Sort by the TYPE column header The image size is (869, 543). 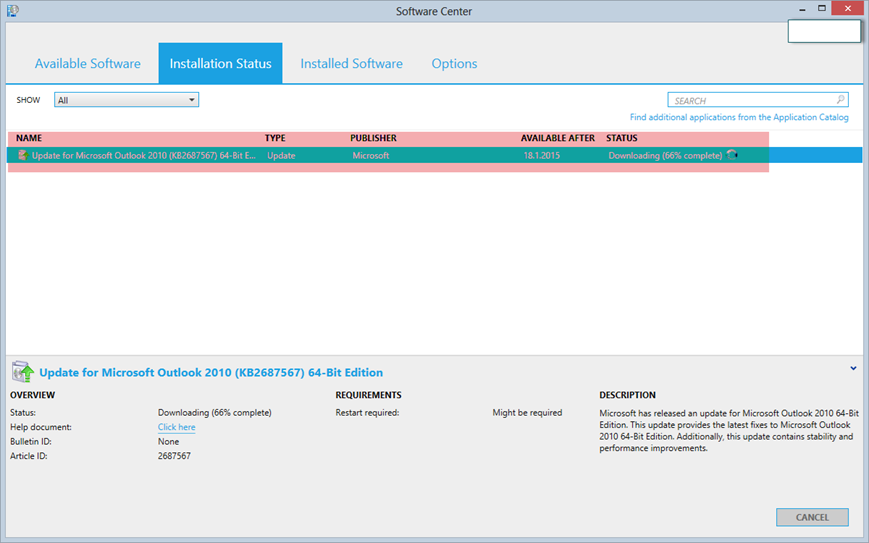[x=275, y=138]
